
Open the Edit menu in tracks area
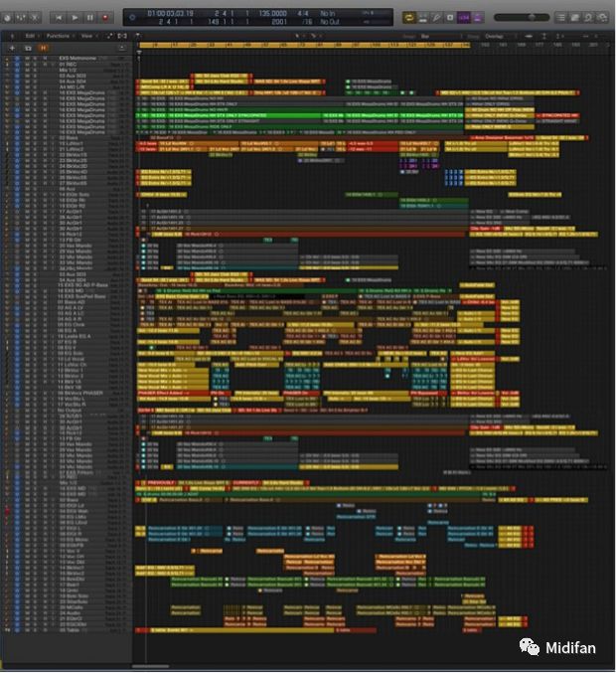30,35
